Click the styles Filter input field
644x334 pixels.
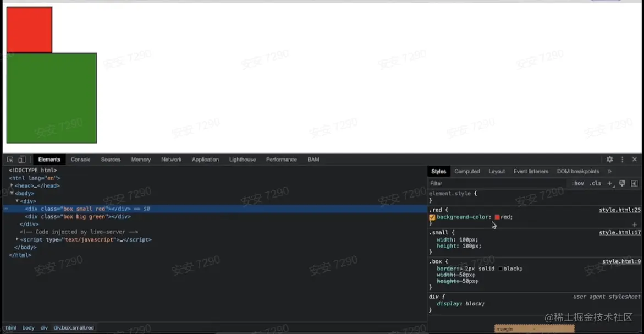pyautogui.click(x=498, y=184)
